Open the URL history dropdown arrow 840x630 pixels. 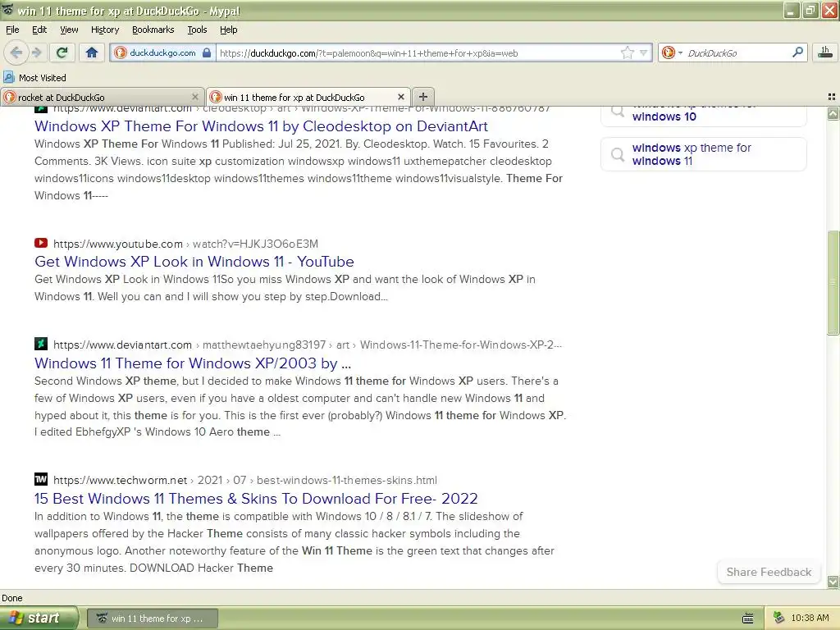click(643, 52)
